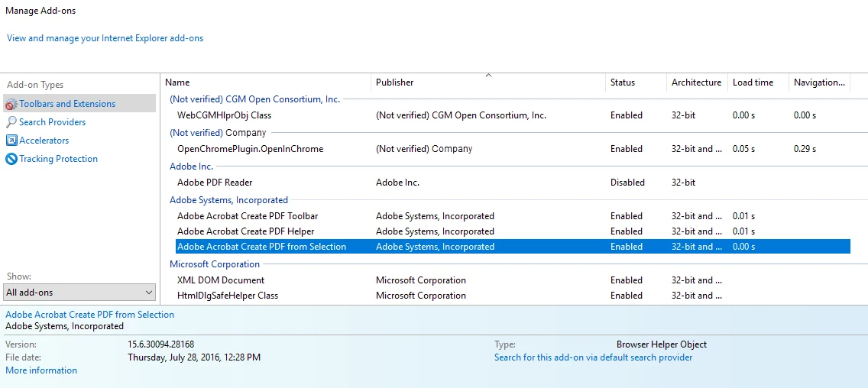This screenshot has height=388, width=868.
Task: Click 32-bit architecture of WebCGMHlprObj Class
Action: [x=683, y=115]
